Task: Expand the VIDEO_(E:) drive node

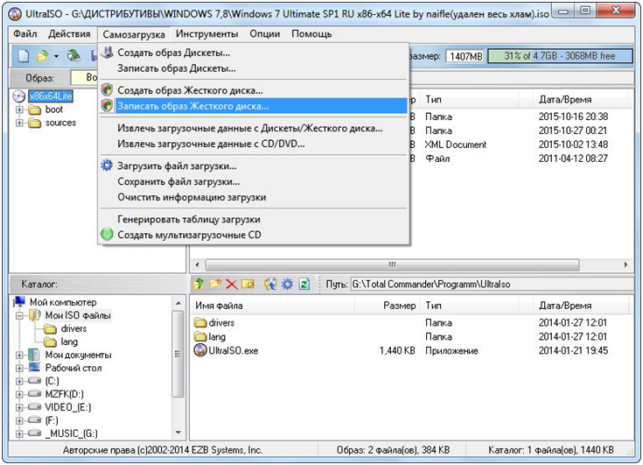Action: coord(19,408)
